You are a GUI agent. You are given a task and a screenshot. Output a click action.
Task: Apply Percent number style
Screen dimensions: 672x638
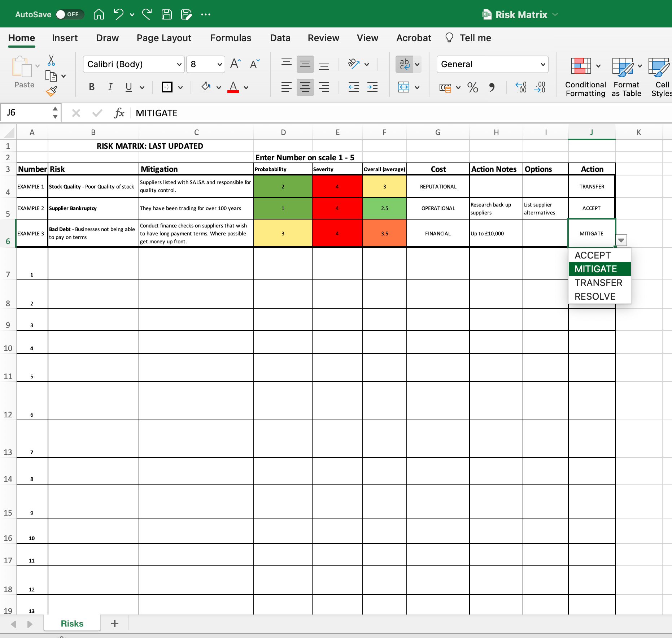click(x=473, y=87)
